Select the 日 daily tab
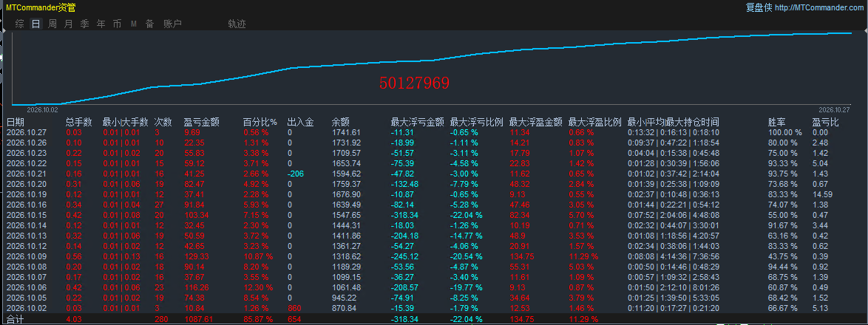The image size is (868, 325). (x=36, y=24)
